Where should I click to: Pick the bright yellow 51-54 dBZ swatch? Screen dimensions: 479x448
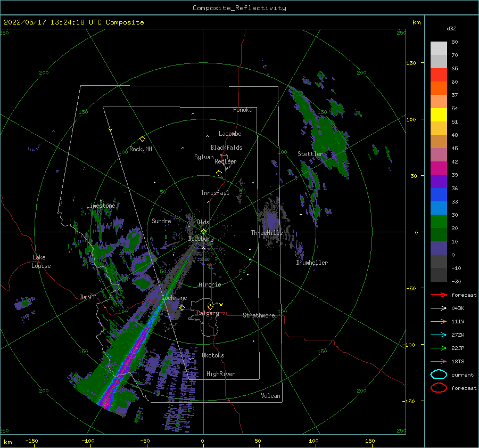click(439, 115)
